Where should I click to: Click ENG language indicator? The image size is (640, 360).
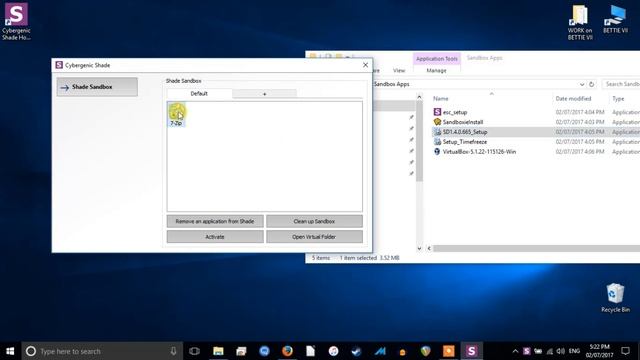[574, 351]
